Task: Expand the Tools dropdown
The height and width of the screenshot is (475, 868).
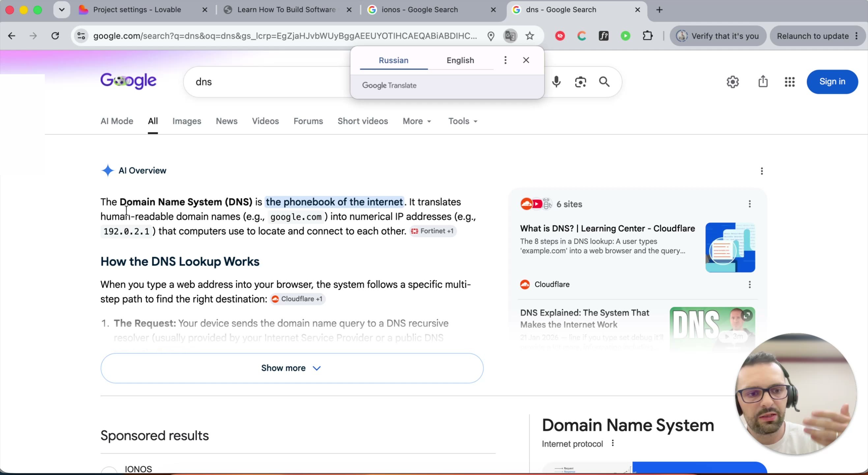Action: 463,121
